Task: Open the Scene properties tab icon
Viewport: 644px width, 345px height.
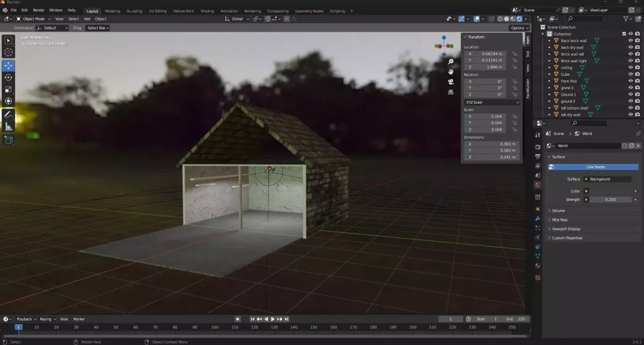Action: [x=538, y=175]
